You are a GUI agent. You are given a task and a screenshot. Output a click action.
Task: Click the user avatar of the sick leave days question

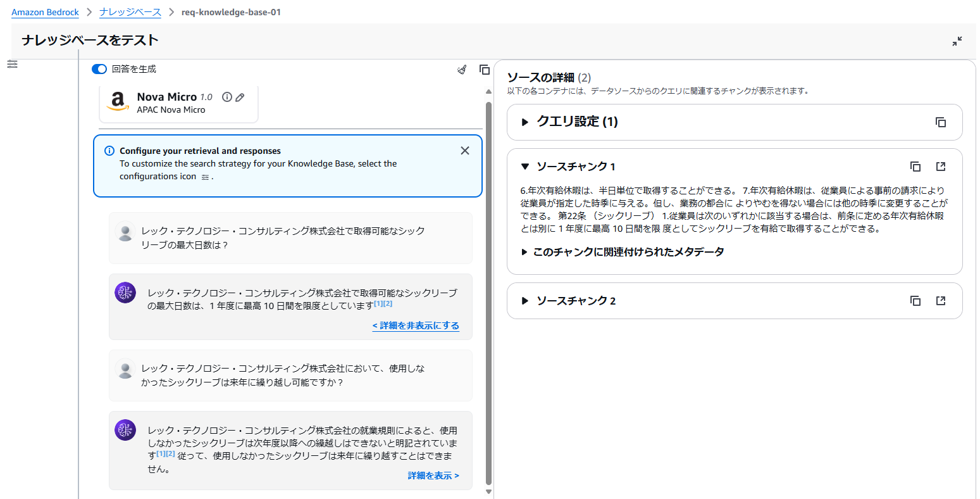125,232
